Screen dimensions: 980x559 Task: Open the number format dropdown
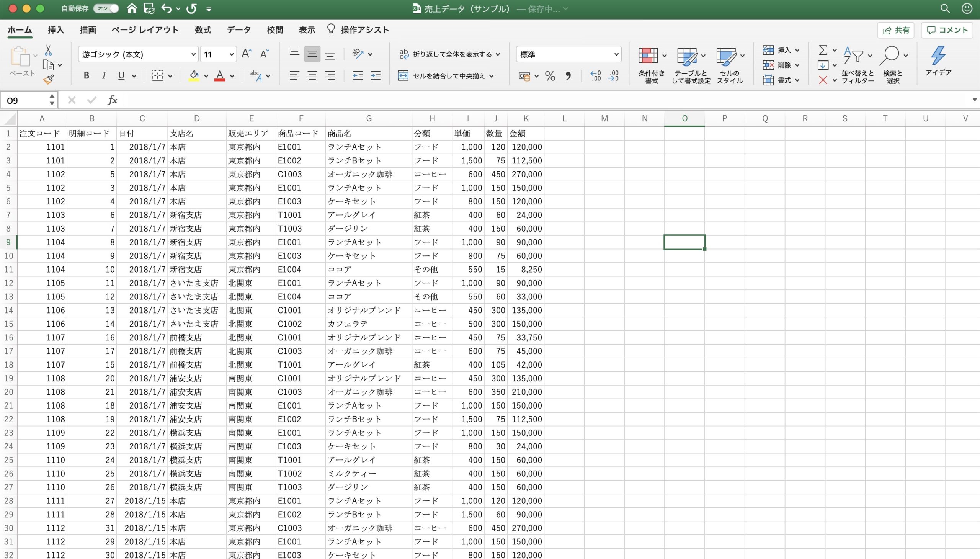(x=616, y=54)
